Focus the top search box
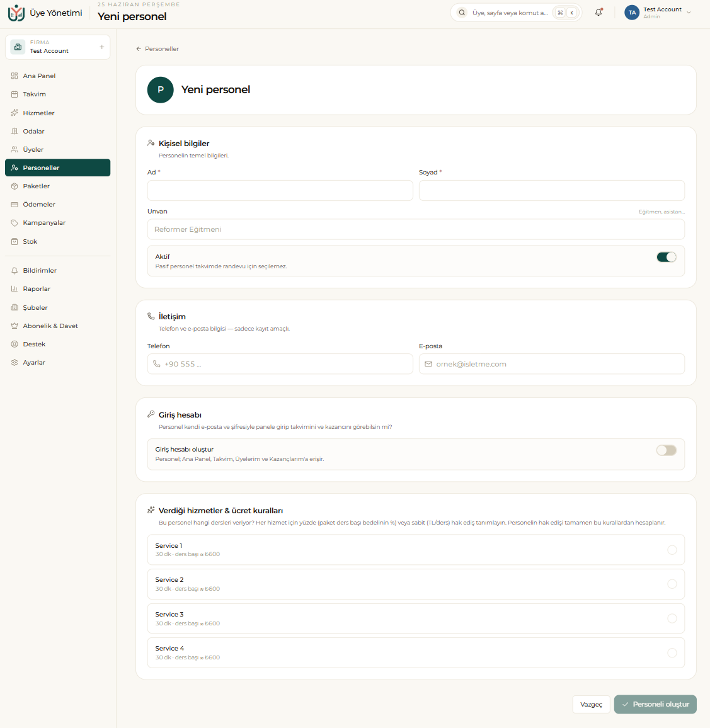 (516, 13)
